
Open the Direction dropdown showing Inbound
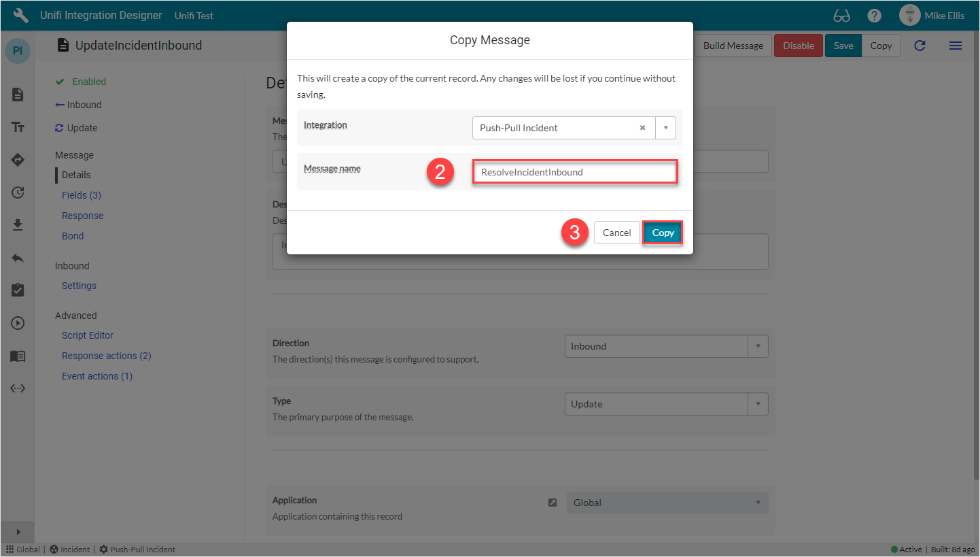click(758, 346)
